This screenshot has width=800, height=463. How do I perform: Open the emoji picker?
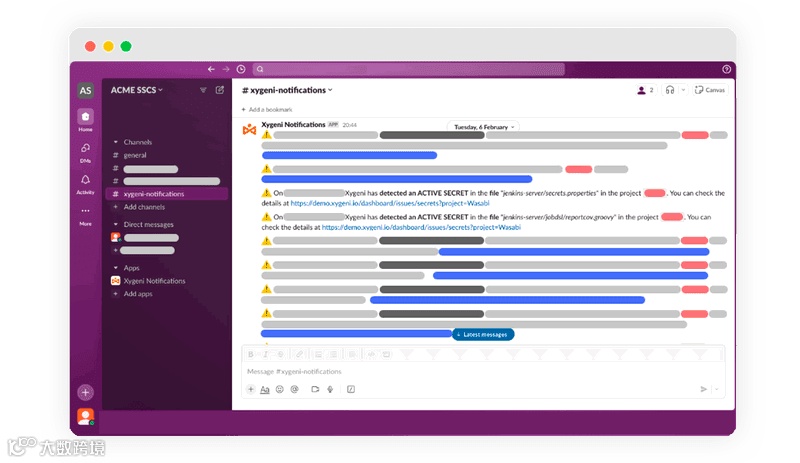[280, 389]
